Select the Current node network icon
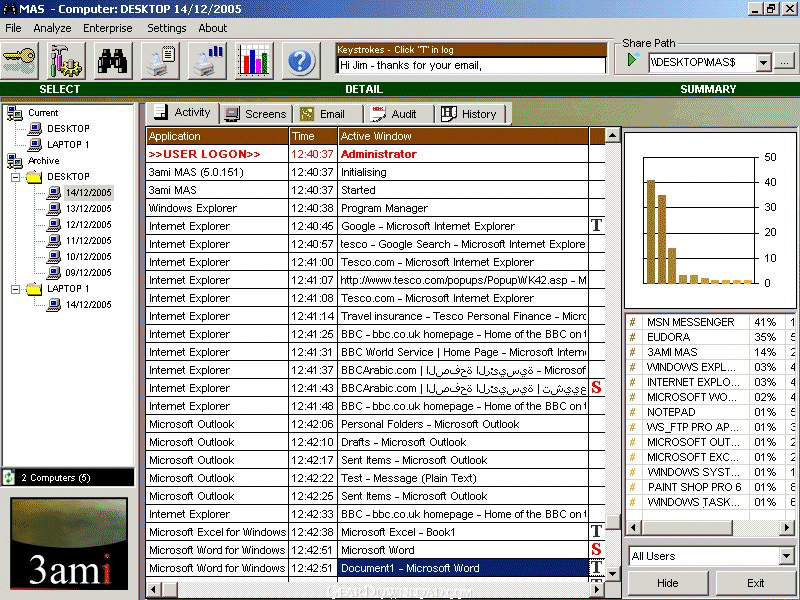 coord(14,113)
